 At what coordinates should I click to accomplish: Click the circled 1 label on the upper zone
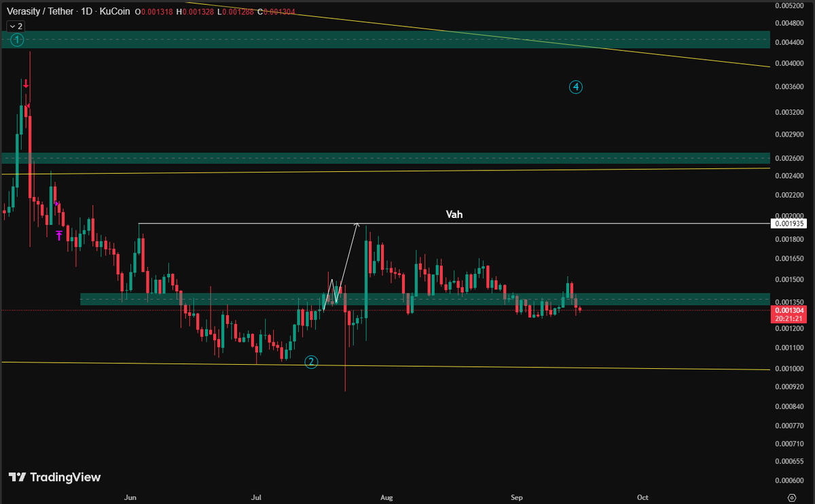16,40
